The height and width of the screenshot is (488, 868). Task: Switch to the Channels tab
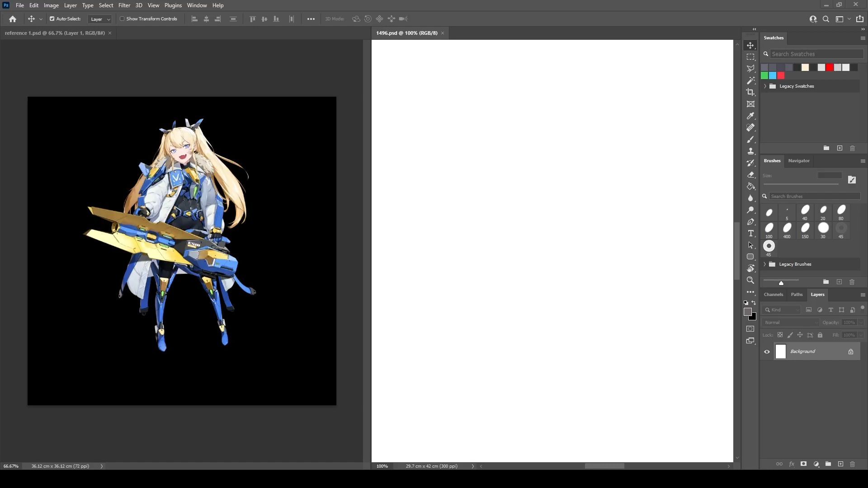[773, 295]
